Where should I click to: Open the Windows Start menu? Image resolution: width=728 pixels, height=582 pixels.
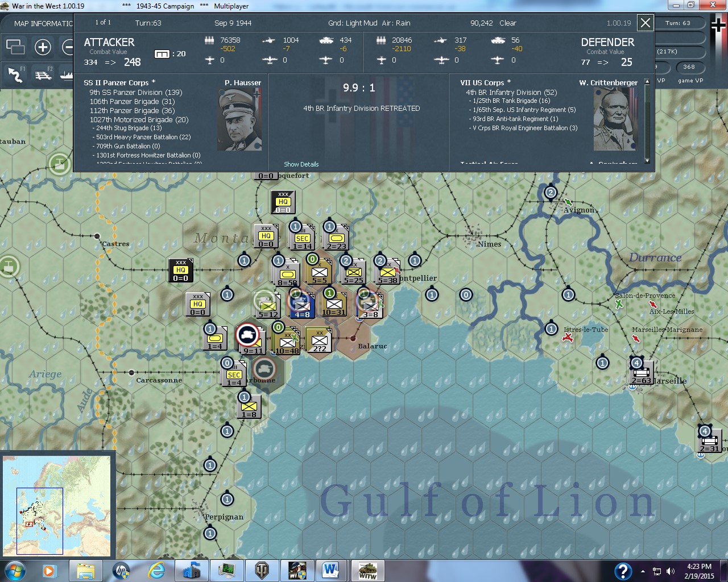(x=14, y=571)
